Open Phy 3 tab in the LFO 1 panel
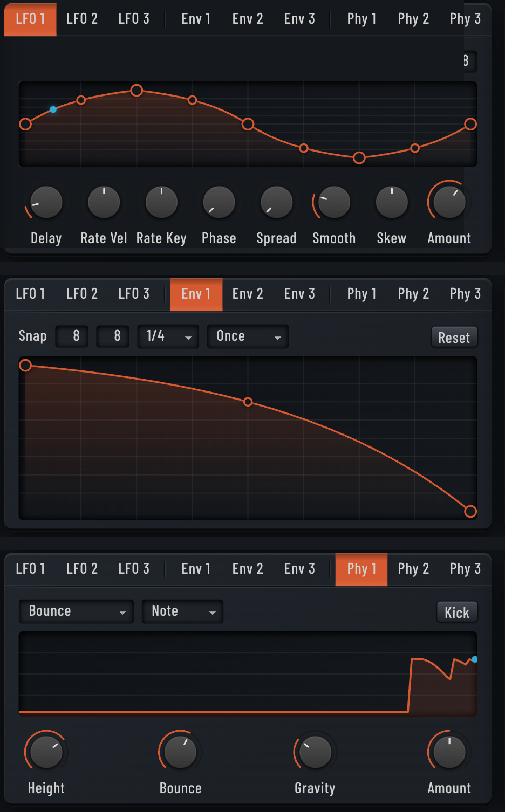 (465, 19)
